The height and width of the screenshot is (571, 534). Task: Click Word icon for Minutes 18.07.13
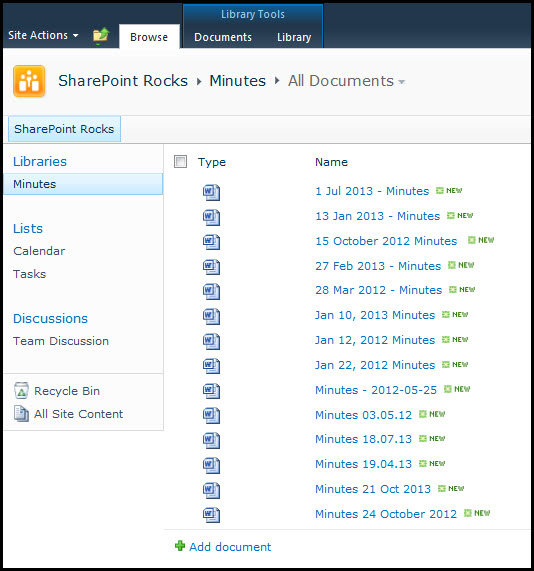point(211,440)
